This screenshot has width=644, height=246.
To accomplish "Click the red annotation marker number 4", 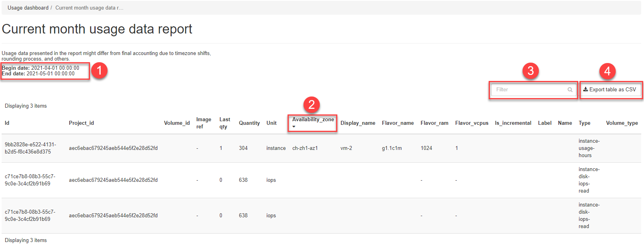I will click(607, 71).
